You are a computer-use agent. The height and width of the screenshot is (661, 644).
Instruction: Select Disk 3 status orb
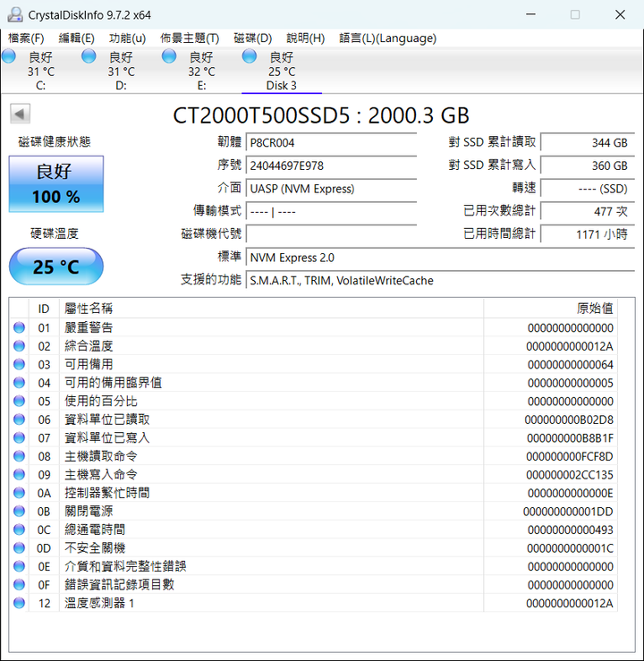click(250, 57)
